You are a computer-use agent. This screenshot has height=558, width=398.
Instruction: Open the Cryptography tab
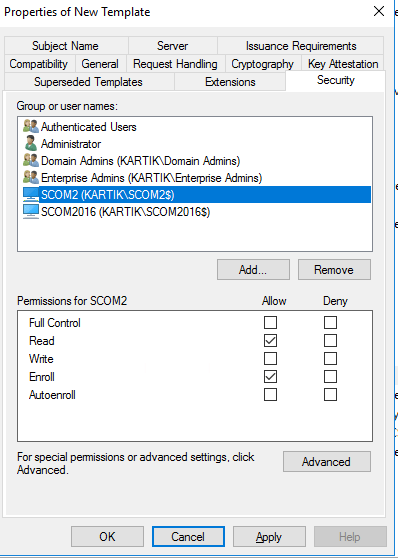tap(263, 64)
